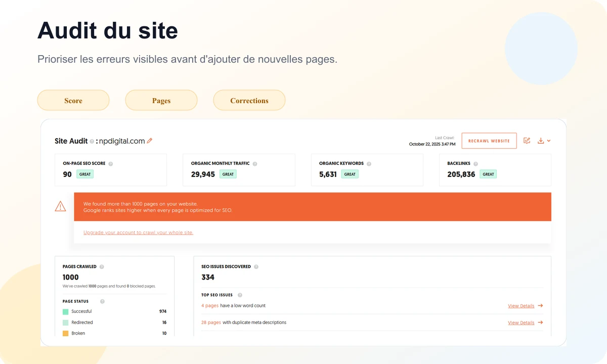The image size is (607, 364).
Task: Open the Score tab
Action: click(73, 100)
